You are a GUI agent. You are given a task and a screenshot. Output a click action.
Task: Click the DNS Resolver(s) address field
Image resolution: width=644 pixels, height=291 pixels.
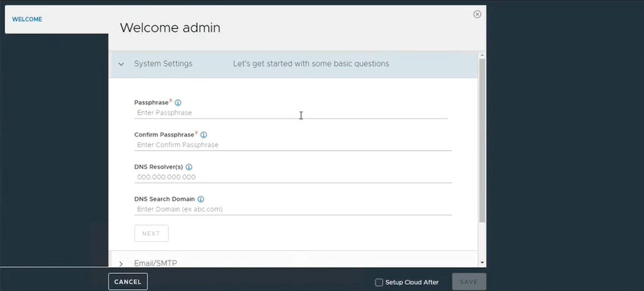(x=293, y=177)
